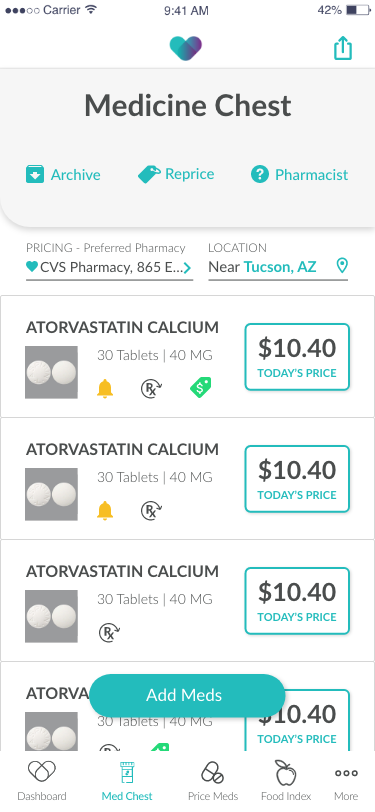Tap the heart logo in header
The image size is (375, 812).
pyautogui.click(x=186, y=49)
